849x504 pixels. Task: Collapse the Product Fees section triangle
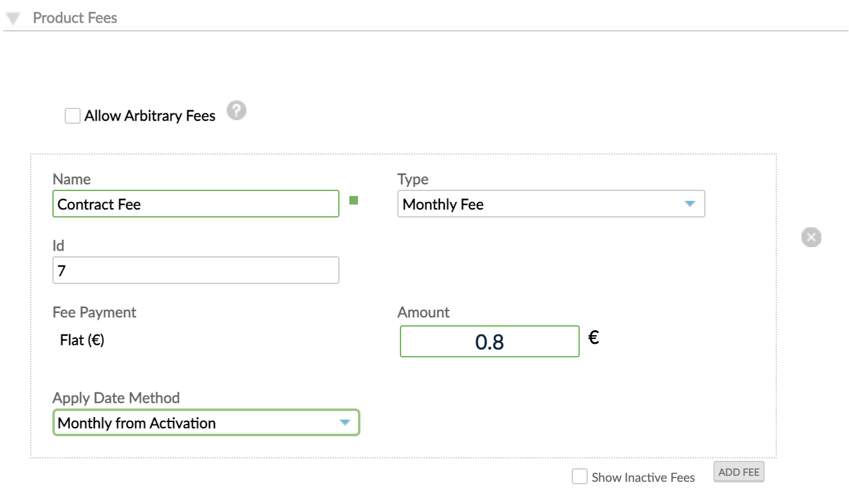pyautogui.click(x=12, y=17)
